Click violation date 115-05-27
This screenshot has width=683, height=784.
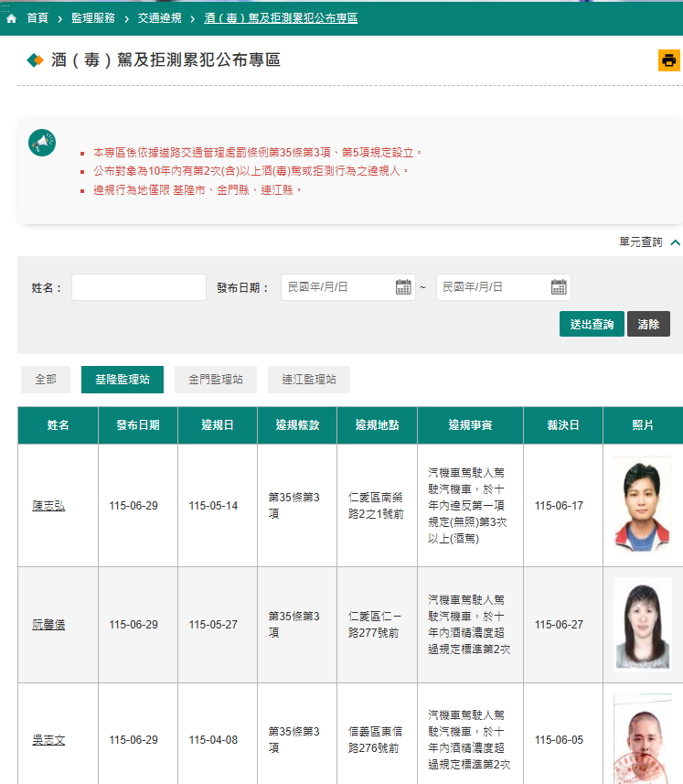coord(213,625)
